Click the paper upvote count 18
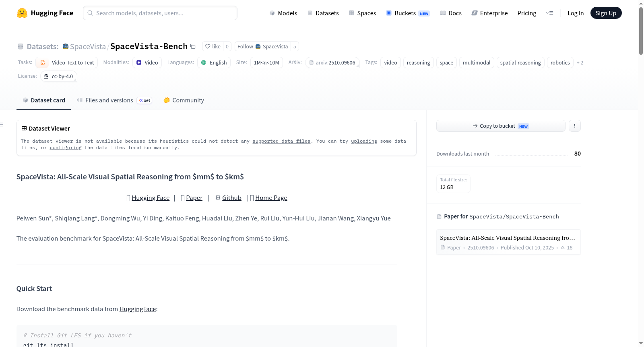Image resolution: width=644 pixels, height=347 pixels. click(x=567, y=248)
